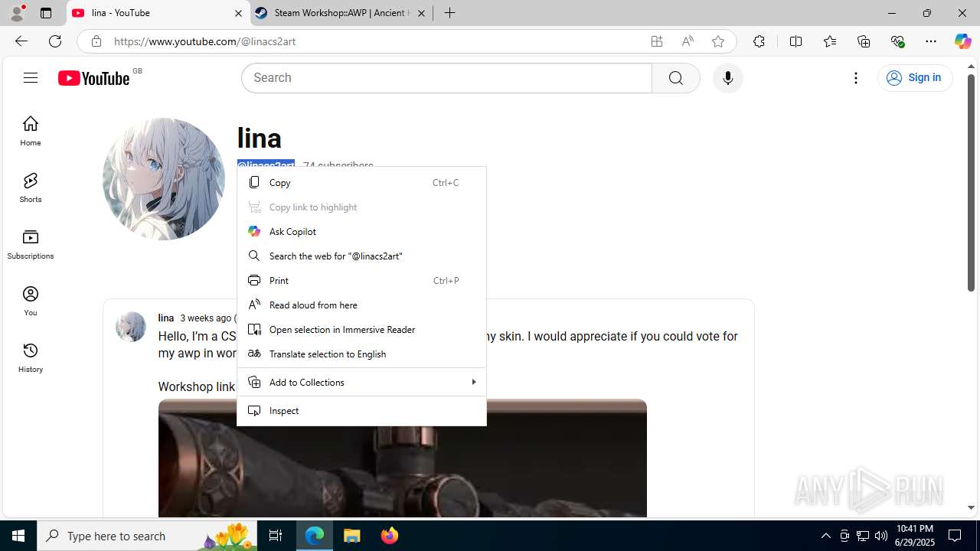Click the Sign in button
The image size is (980, 551).
click(x=915, y=77)
